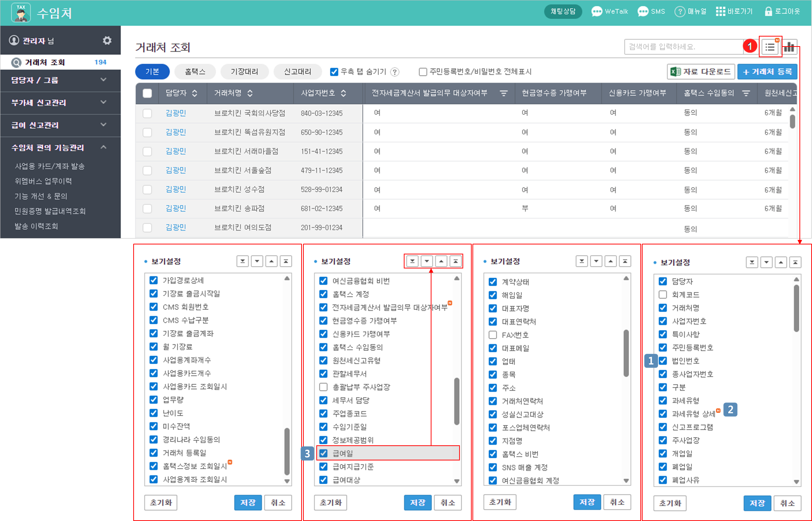
Task: Switch to 기장대리 tab
Action: [x=244, y=72]
